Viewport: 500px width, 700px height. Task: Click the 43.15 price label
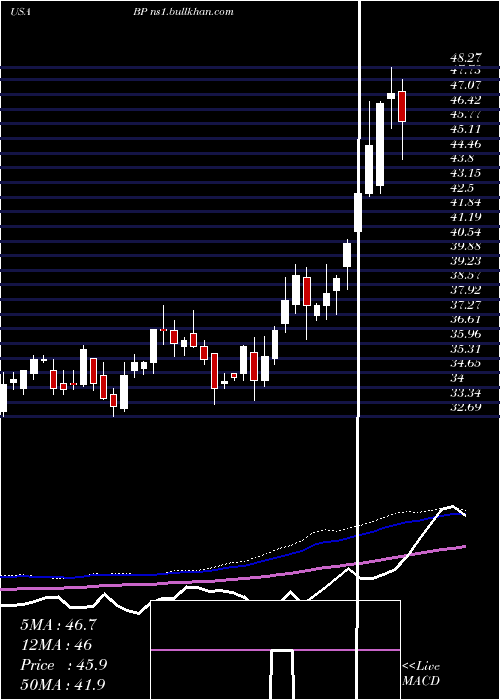[466, 173]
